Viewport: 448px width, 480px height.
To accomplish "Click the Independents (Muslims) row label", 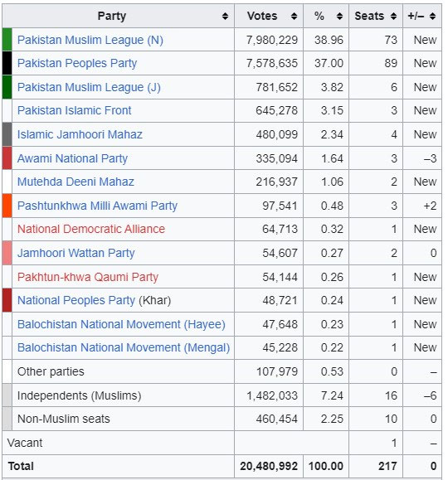I will [x=80, y=395].
